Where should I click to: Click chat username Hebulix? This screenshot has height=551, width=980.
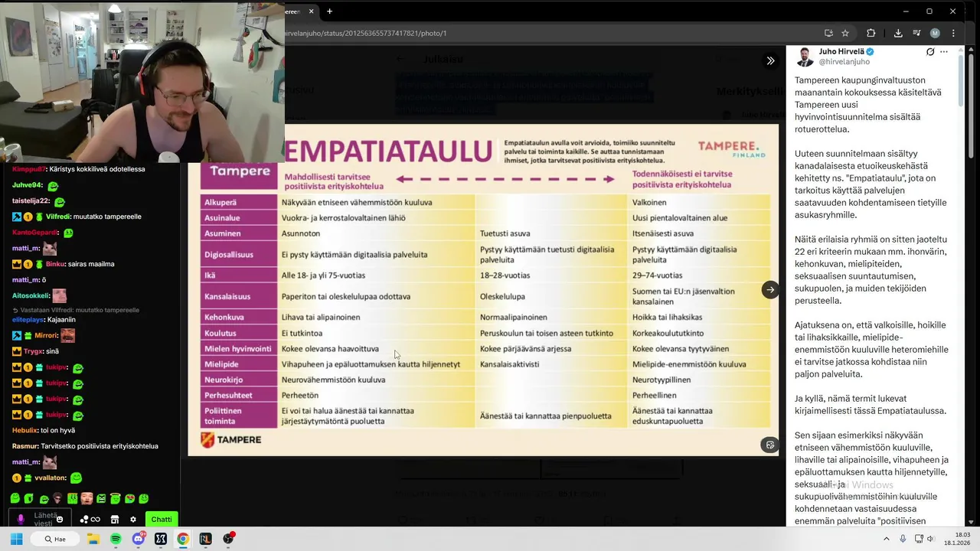[24, 430]
